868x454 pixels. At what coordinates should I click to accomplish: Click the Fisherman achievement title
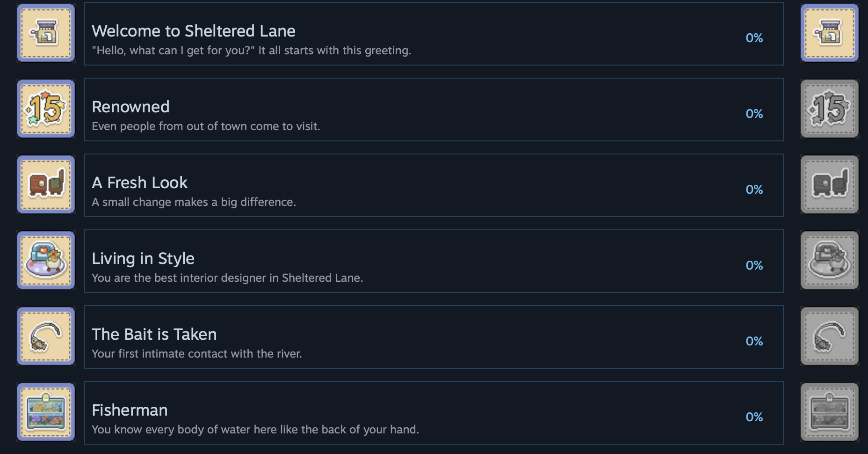(130, 410)
